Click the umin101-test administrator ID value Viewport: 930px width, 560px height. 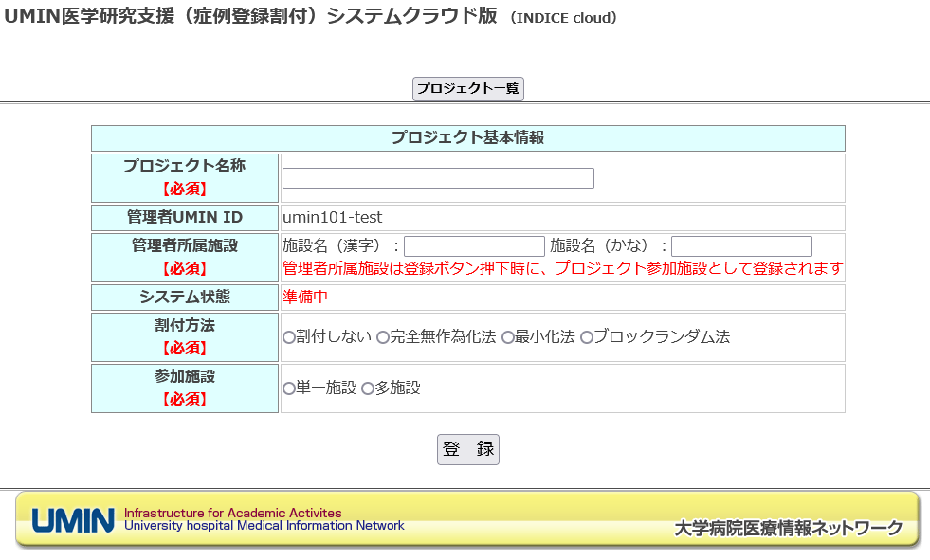click(x=333, y=218)
